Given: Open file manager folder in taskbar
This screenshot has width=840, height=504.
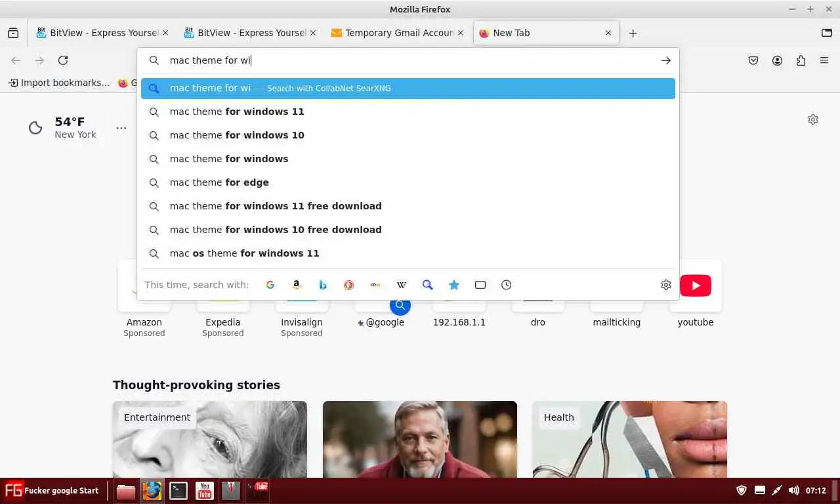Looking at the screenshot, I should 126,490.
